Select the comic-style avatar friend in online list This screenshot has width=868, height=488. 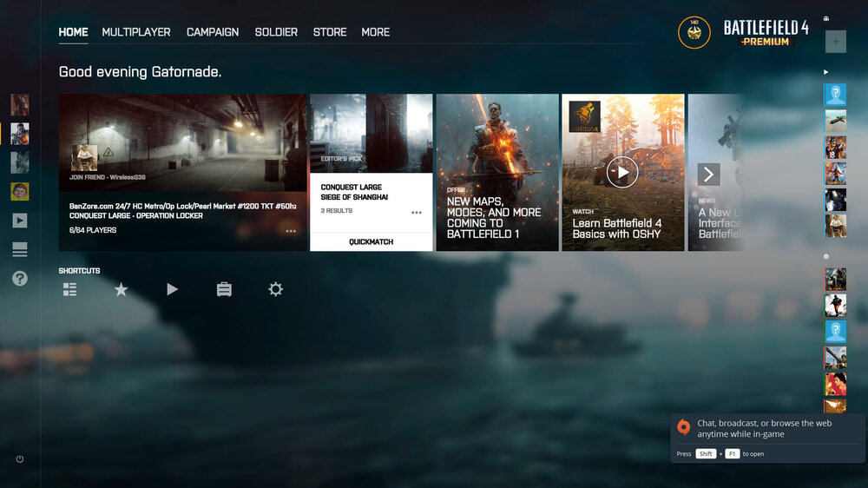pyautogui.click(x=835, y=174)
